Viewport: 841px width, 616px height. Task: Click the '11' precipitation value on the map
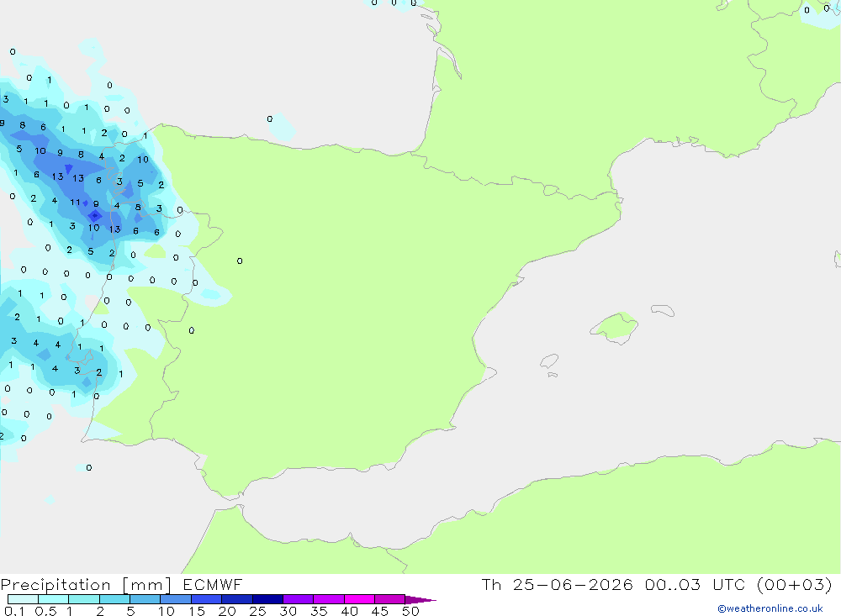coord(75,203)
